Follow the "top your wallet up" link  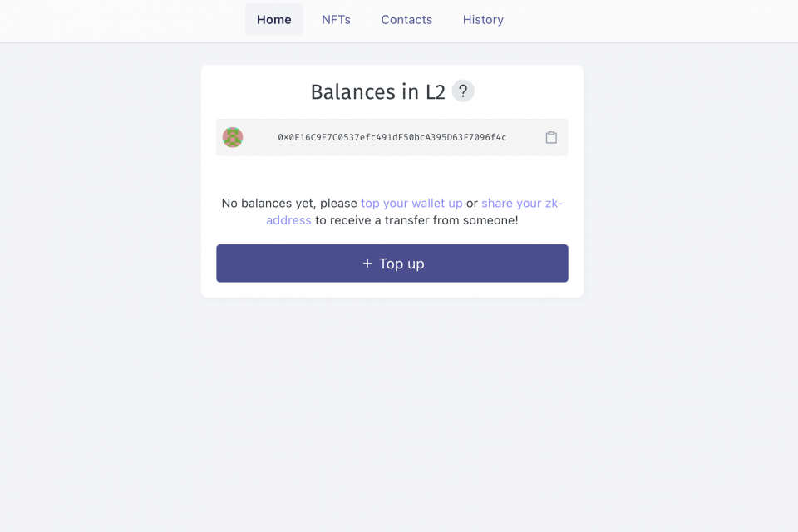click(411, 203)
